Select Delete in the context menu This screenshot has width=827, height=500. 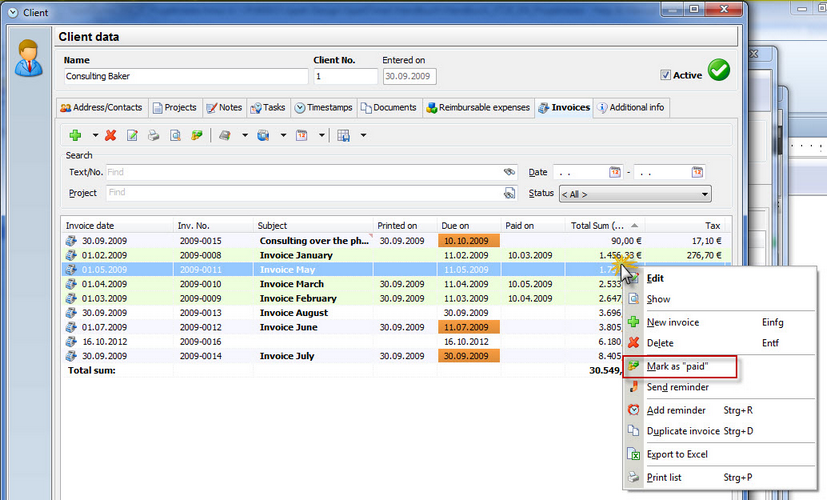click(x=720, y=343)
